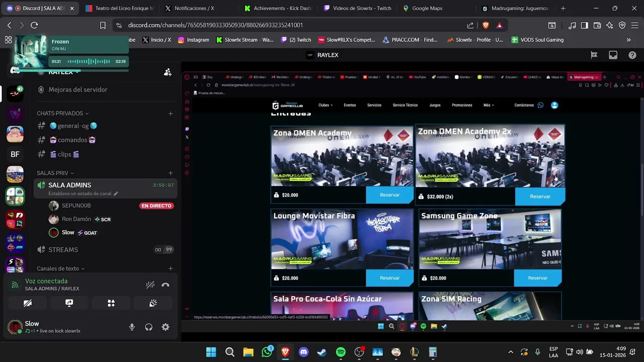The width and height of the screenshot is (644, 362).
Task: Edit channel status pencil icon
Action: 116,194
